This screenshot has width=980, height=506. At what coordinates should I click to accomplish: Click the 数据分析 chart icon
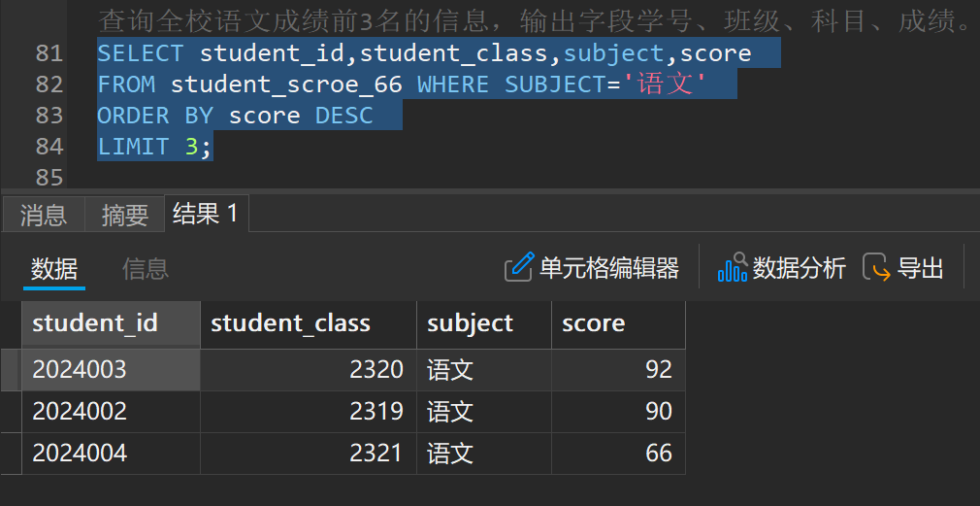(x=733, y=267)
